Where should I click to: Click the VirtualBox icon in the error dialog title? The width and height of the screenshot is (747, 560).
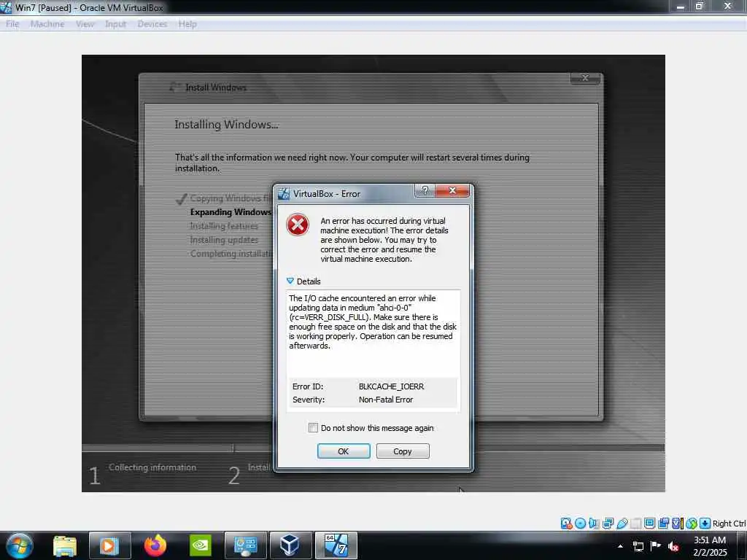(x=284, y=194)
